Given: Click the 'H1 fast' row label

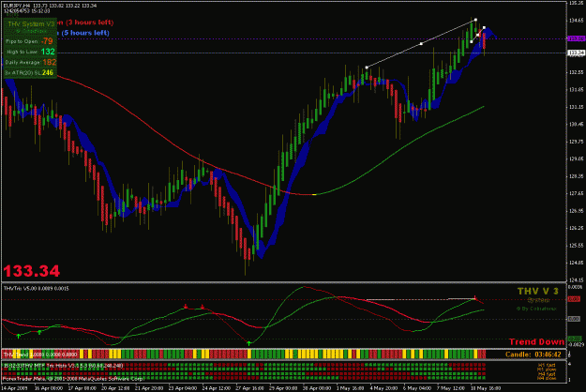Looking at the screenshot, I should (x=547, y=365).
